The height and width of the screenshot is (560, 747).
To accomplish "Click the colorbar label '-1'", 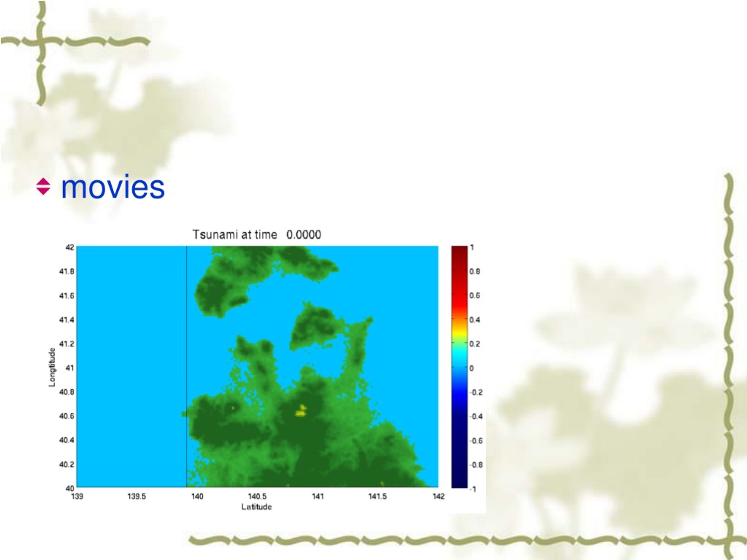I will [473, 489].
